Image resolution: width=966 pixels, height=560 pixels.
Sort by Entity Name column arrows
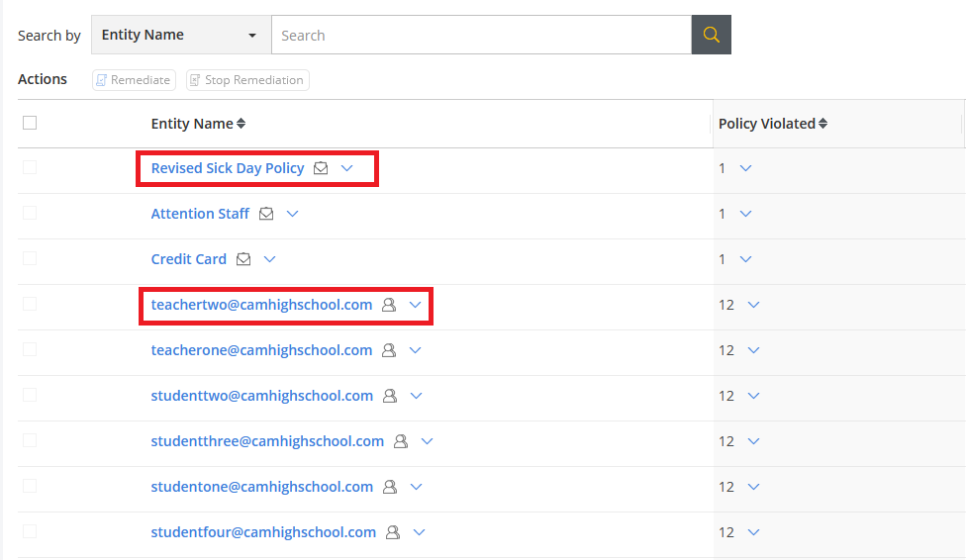point(241,124)
